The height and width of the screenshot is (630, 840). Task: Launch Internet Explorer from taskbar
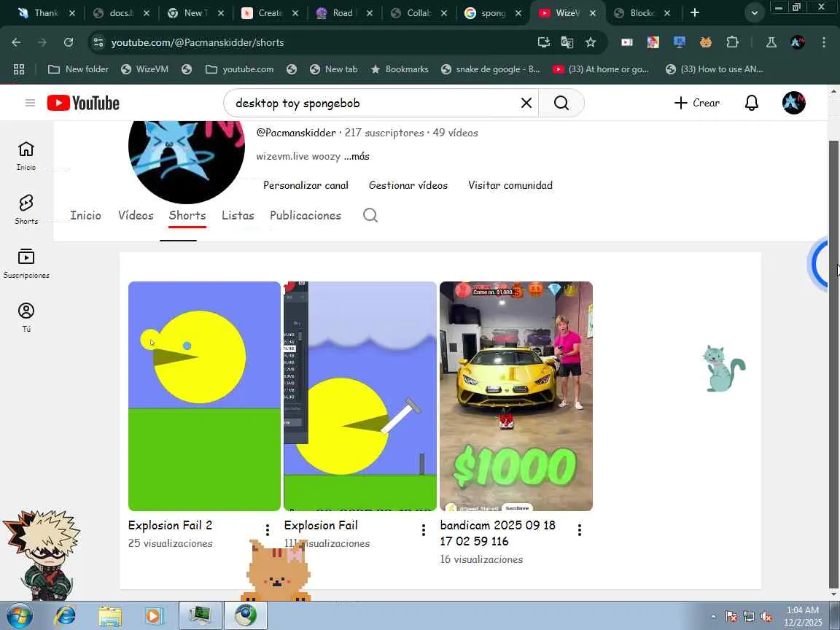tap(66, 615)
